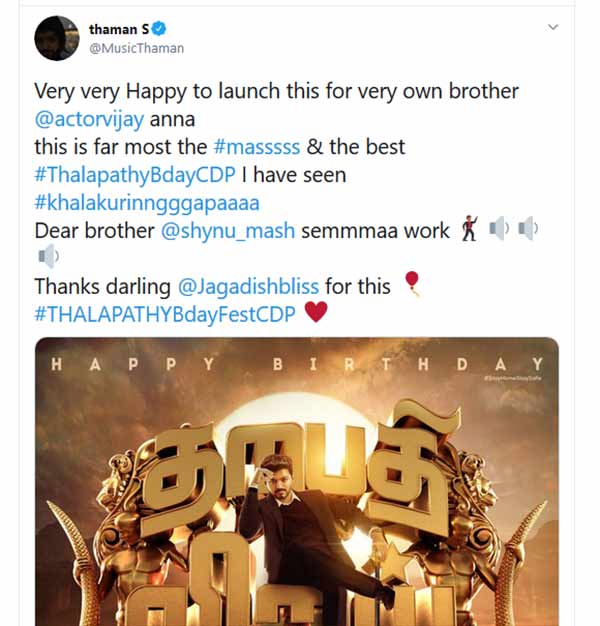Click the speaker emoji on its own line
Screen dimensions: 600x626
click(46, 258)
